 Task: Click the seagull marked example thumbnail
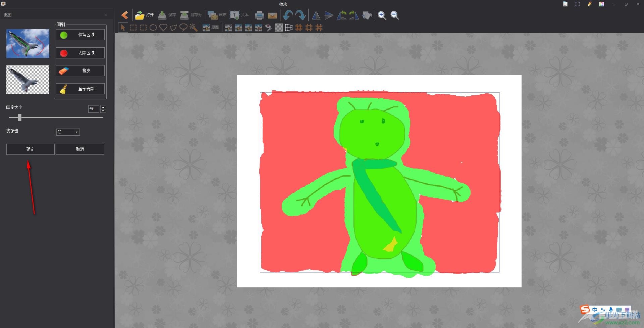click(x=28, y=44)
